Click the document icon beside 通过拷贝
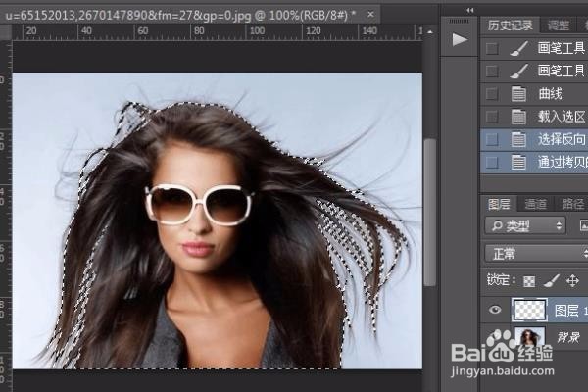Screen dimensions: 588x392 [x=518, y=163]
